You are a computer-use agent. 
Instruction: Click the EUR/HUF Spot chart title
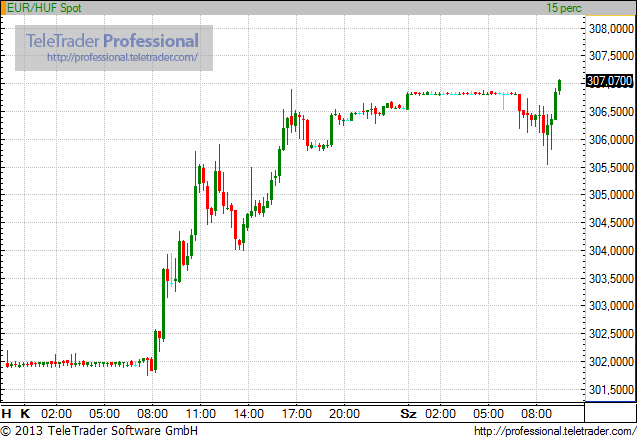(44, 8)
